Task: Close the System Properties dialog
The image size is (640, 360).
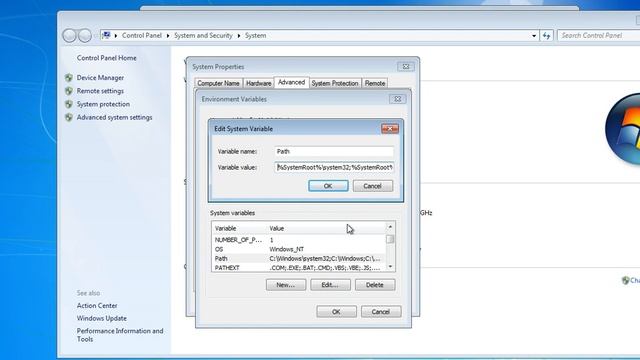Action: coord(406,67)
